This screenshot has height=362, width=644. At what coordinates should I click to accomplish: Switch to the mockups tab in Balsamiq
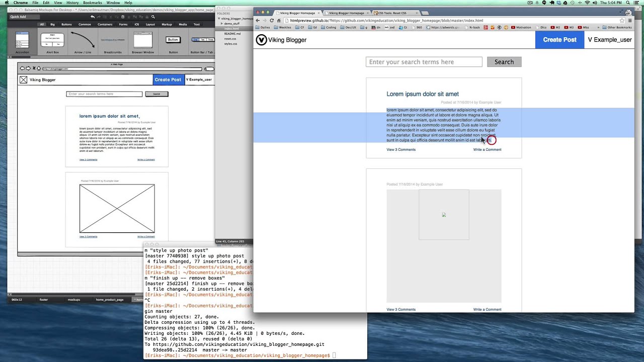point(74,300)
